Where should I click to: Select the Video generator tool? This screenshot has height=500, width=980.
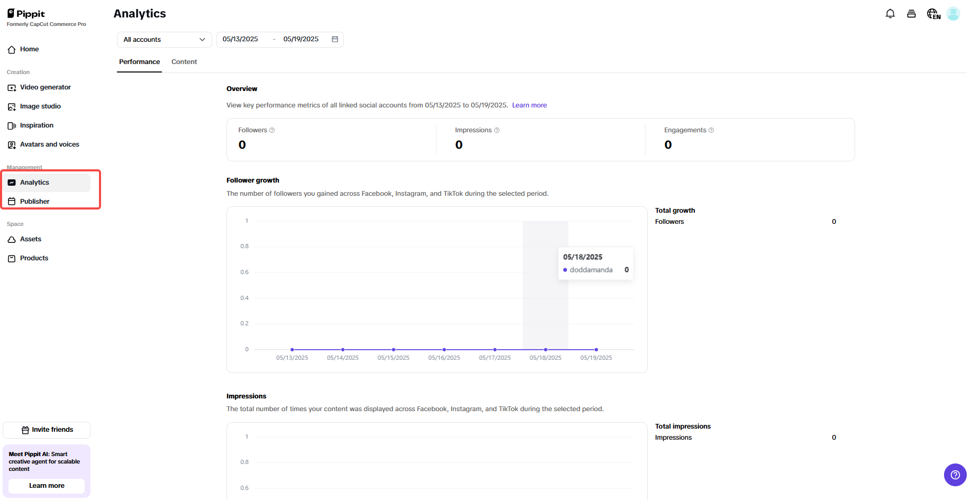[45, 87]
